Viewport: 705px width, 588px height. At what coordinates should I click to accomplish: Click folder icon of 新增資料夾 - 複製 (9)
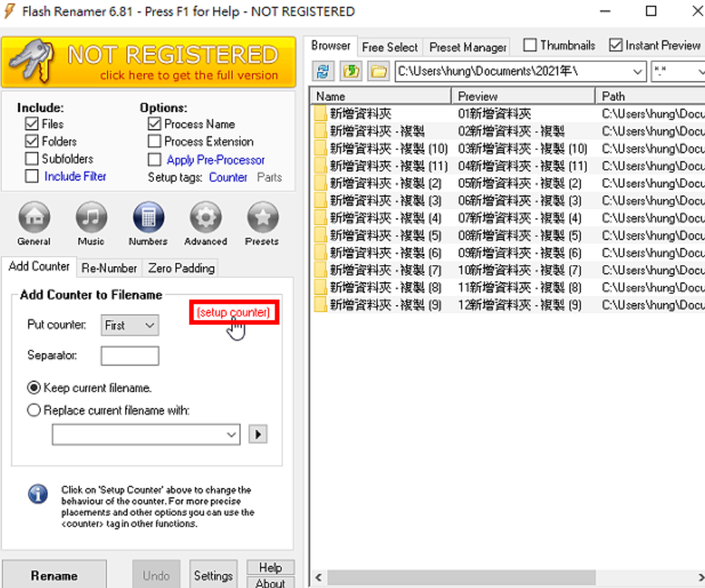[320, 305]
